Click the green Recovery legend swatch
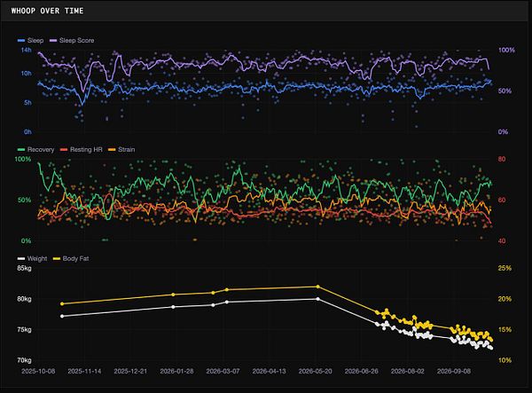Viewport: 532px width, 393px height. click(21, 150)
